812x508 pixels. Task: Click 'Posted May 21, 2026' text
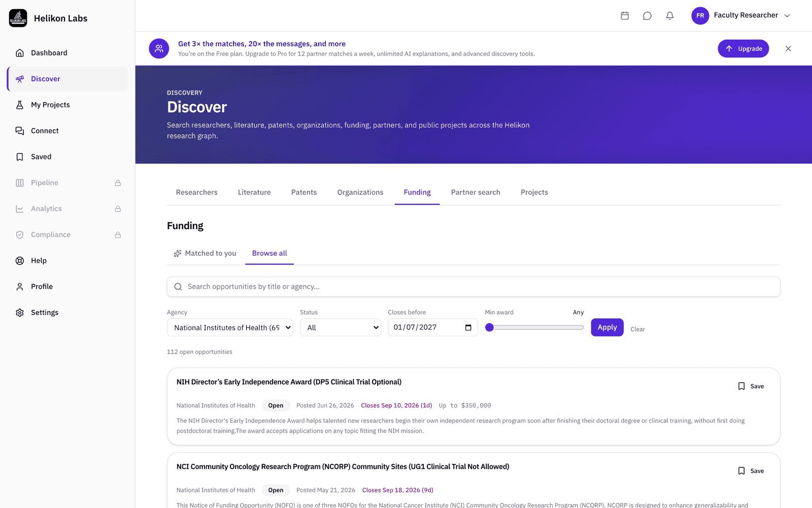326,490
